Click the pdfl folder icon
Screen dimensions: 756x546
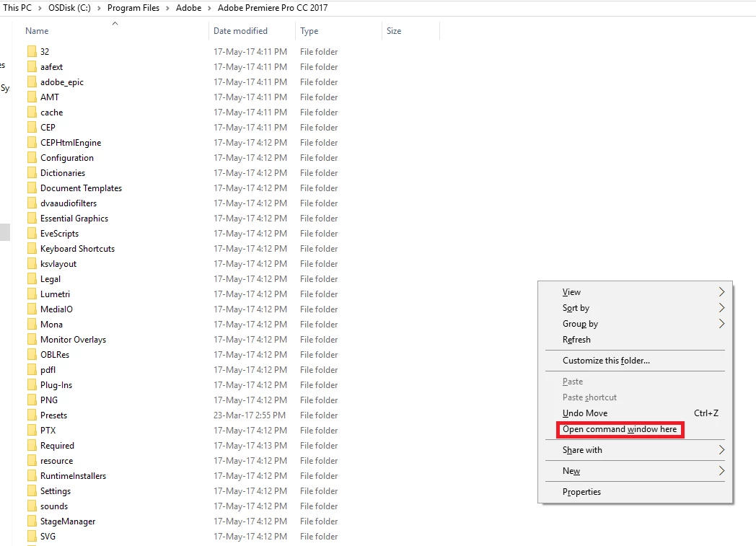32,369
